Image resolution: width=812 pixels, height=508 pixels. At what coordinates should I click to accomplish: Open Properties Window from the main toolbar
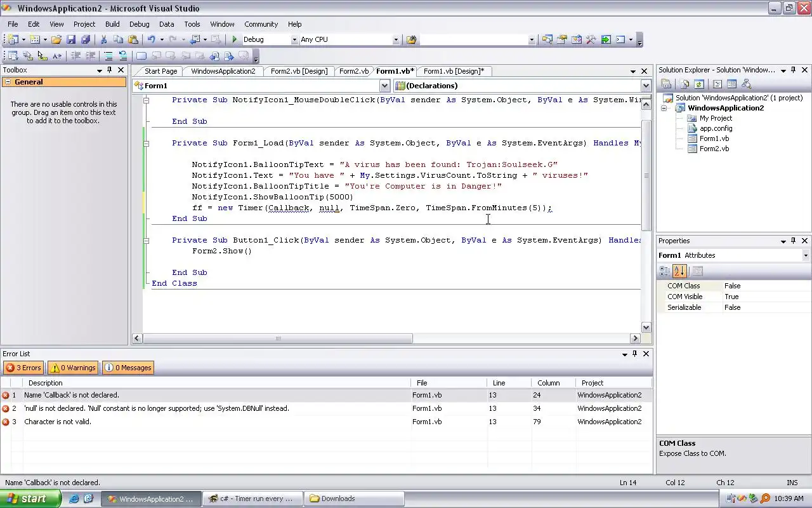562,39
